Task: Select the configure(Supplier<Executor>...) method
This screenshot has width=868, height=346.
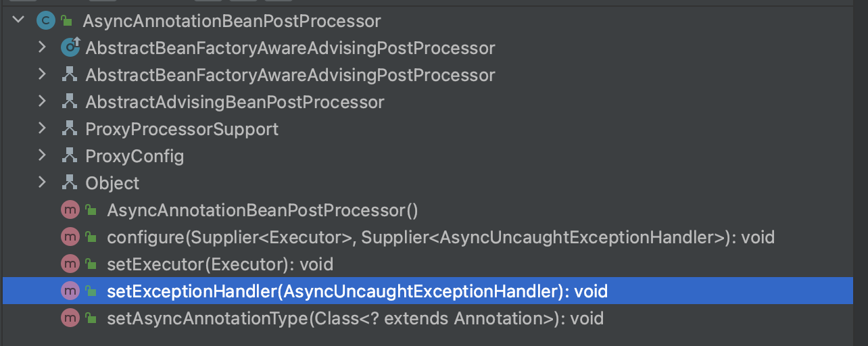Action: [x=439, y=237]
